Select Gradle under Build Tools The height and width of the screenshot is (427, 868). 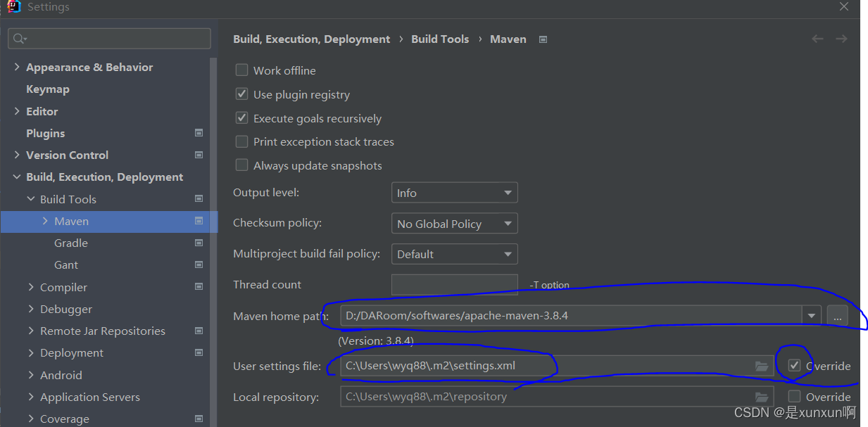pos(71,243)
